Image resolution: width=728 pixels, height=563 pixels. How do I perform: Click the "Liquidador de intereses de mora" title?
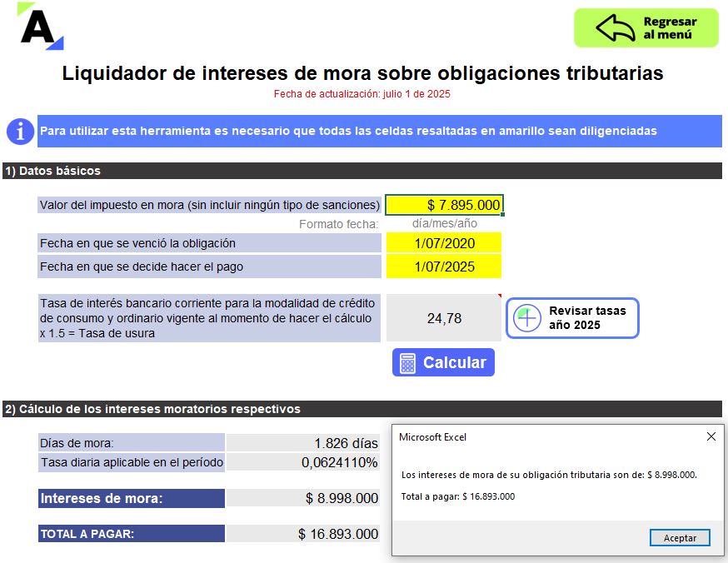(362, 72)
